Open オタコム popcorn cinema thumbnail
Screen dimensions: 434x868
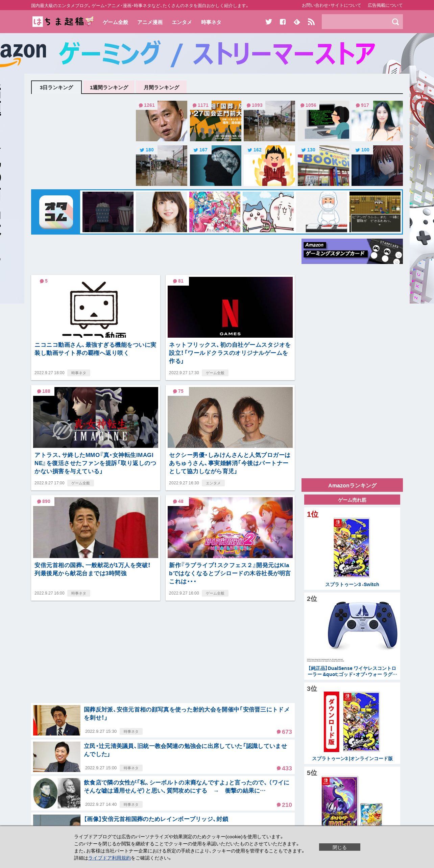(x=108, y=212)
